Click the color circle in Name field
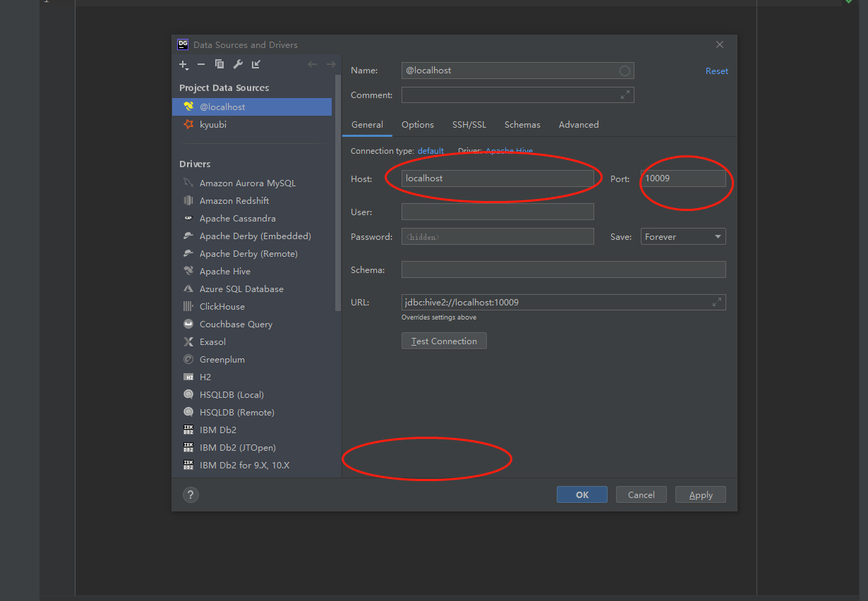This screenshot has width=868, height=601. pos(624,71)
